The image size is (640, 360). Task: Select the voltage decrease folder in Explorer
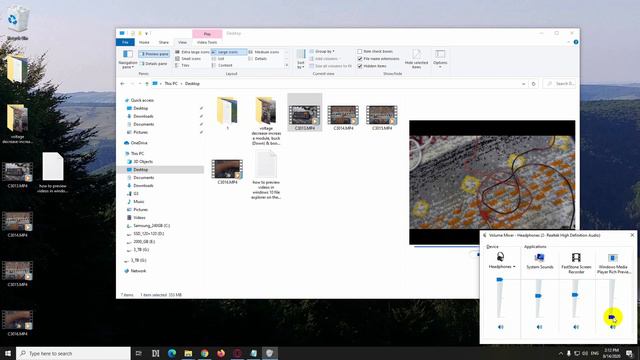(266, 120)
